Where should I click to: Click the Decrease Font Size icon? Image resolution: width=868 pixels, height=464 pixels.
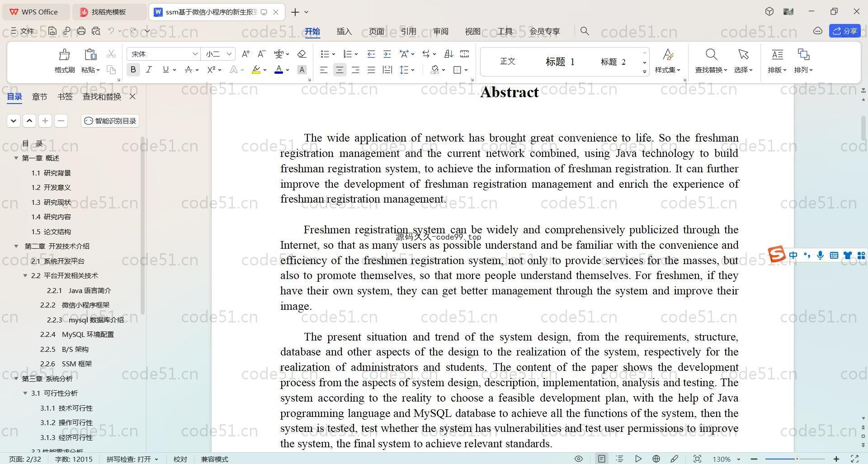pyautogui.click(x=261, y=54)
